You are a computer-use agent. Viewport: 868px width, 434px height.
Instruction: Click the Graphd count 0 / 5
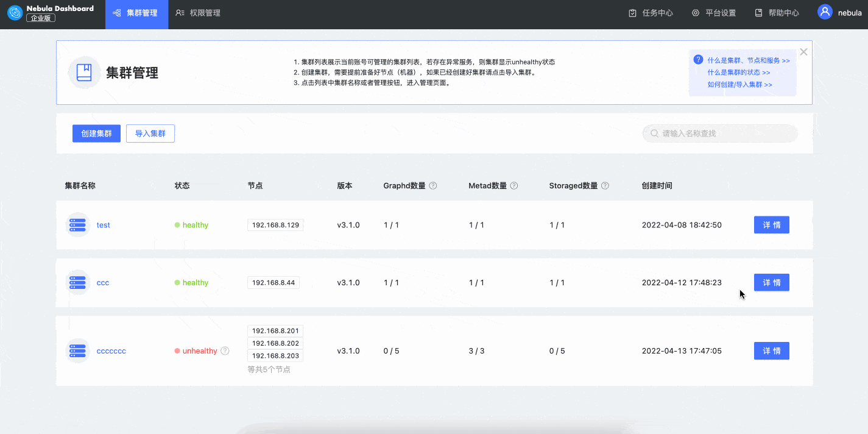[x=391, y=351]
